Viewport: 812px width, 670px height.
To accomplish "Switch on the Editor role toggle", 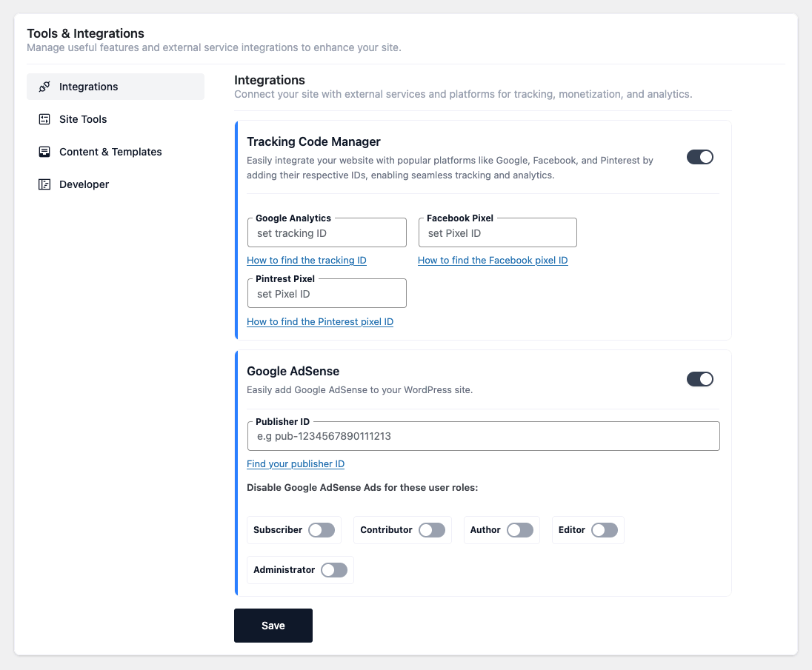I will [604, 530].
